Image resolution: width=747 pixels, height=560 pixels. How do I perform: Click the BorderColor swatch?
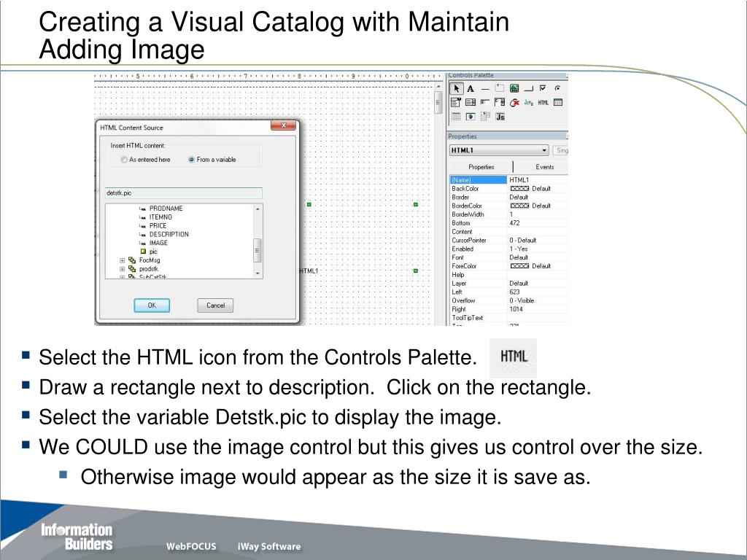tap(519, 206)
